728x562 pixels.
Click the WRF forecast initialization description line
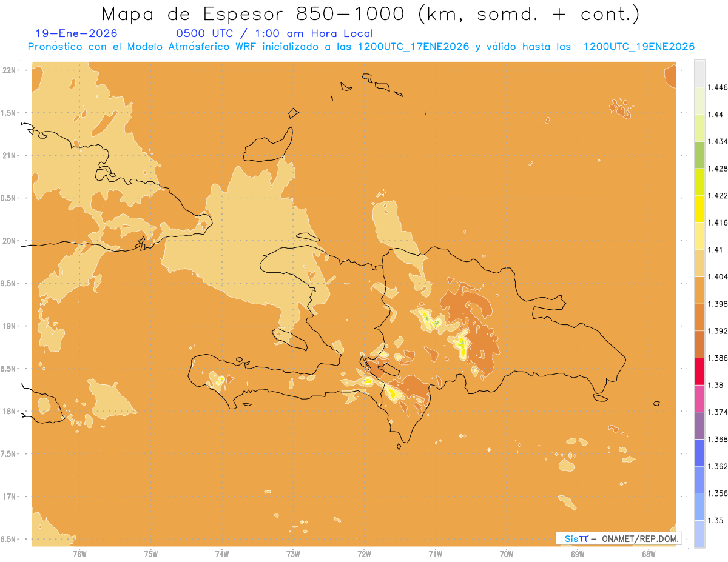point(361,47)
